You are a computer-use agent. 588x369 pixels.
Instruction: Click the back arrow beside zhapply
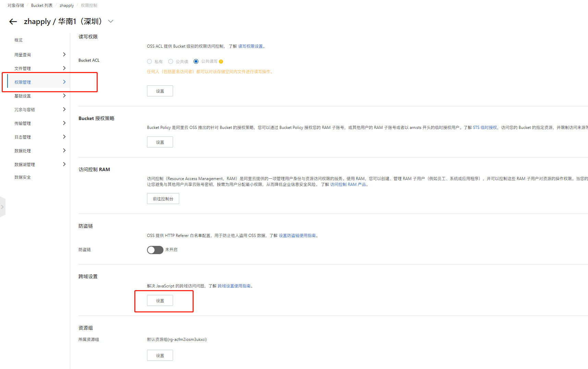click(x=13, y=22)
